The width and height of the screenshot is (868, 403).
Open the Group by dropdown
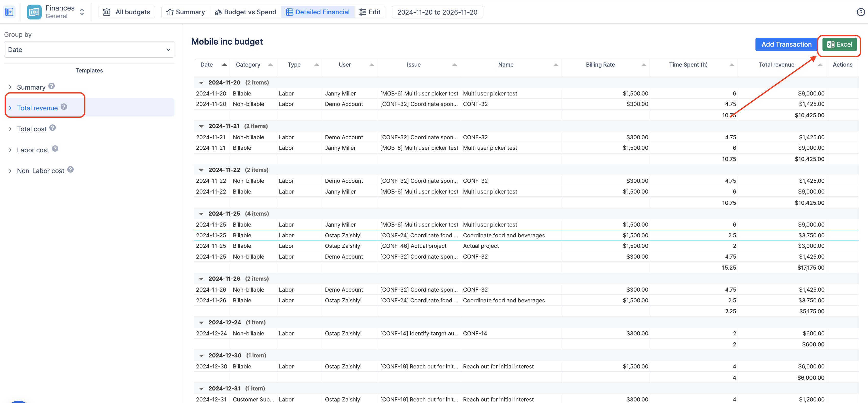(89, 49)
